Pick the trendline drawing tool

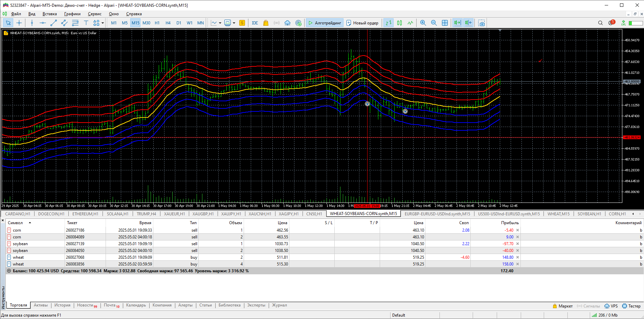coord(53,23)
